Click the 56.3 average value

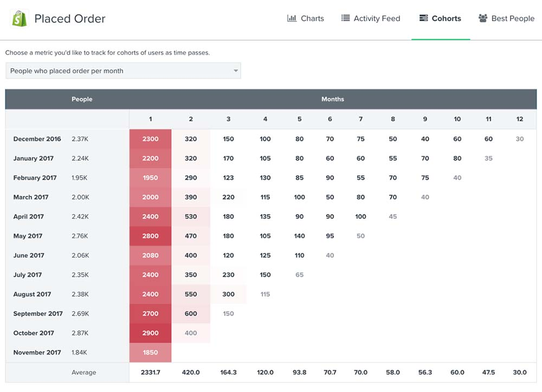(425, 373)
